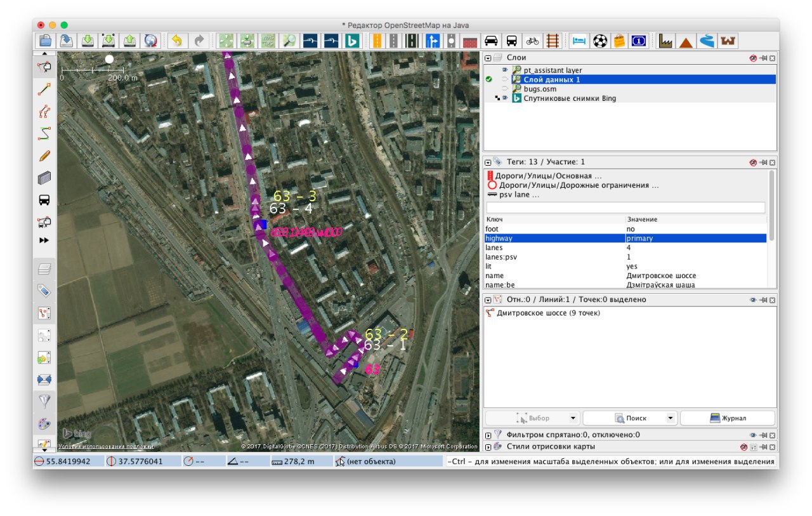Open the soccer ball sports presets icon
Viewport: 812px width, 516px height.
599,41
